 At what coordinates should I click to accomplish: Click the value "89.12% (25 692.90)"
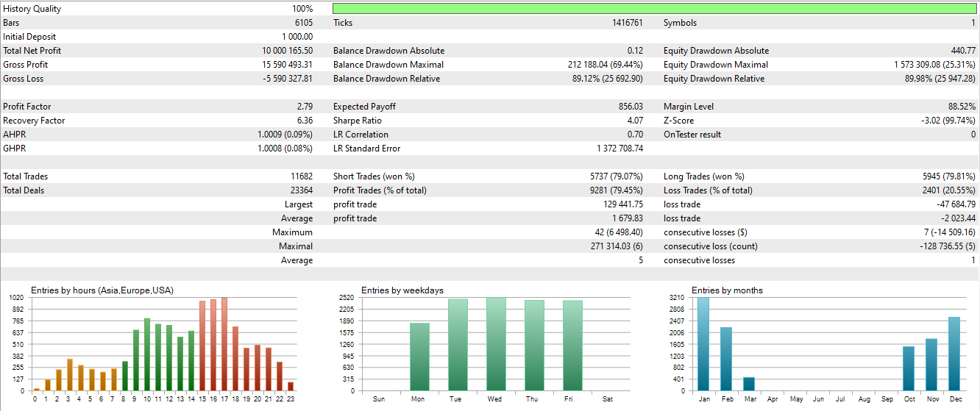tap(608, 79)
